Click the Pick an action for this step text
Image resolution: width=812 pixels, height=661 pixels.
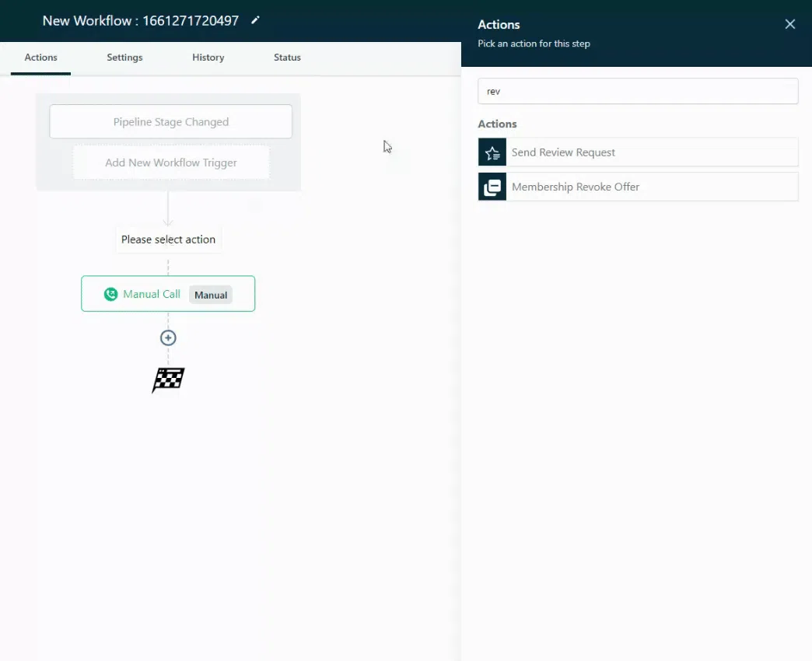(x=534, y=44)
